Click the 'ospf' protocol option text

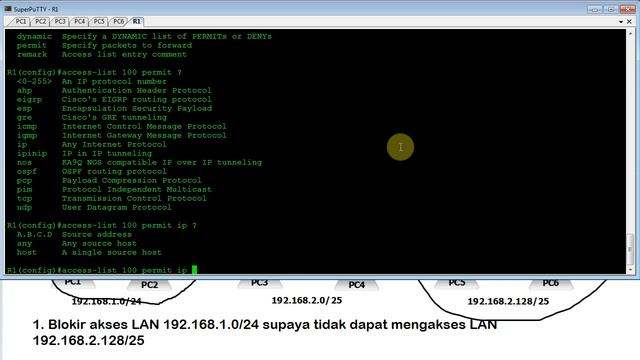pyautogui.click(x=27, y=171)
